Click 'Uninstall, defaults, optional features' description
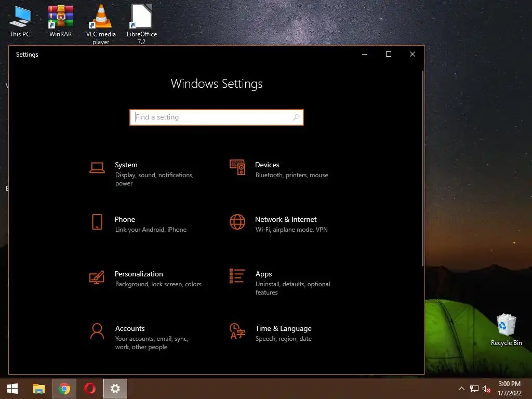Image resolution: width=532 pixels, height=399 pixels. (x=293, y=288)
